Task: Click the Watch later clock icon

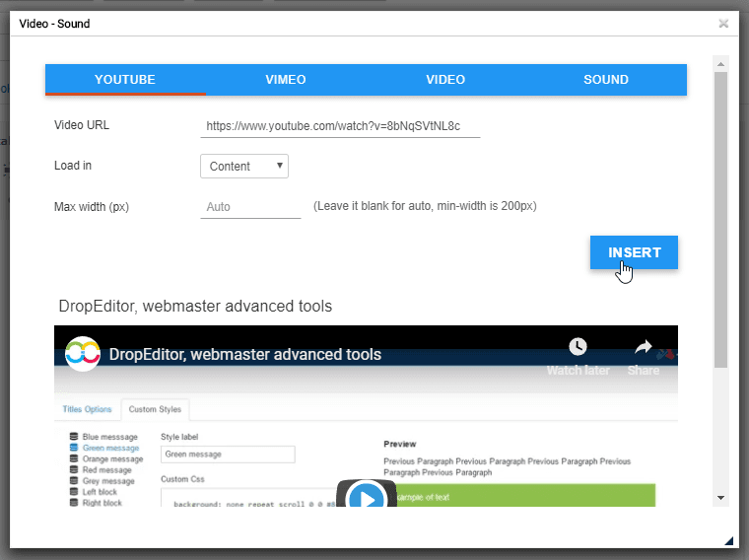Action: (x=578, y=347)
